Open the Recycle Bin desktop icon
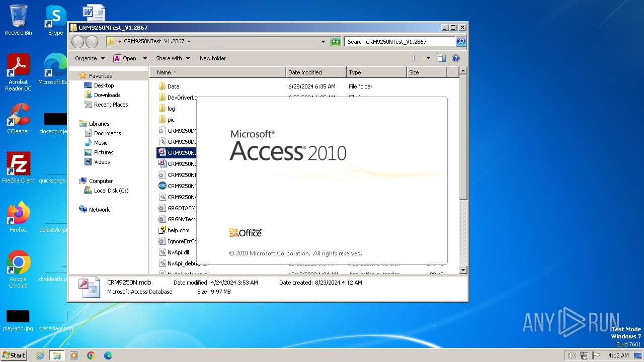Image resolution: width=644 pixels, height=362 pixels. point(18,20)
